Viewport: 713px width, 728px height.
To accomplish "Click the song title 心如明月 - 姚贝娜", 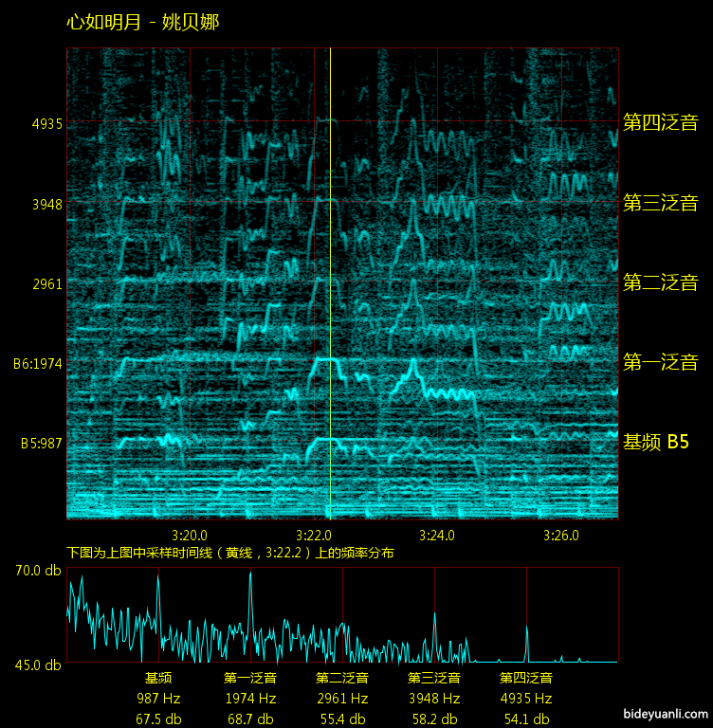I will 143,22.
